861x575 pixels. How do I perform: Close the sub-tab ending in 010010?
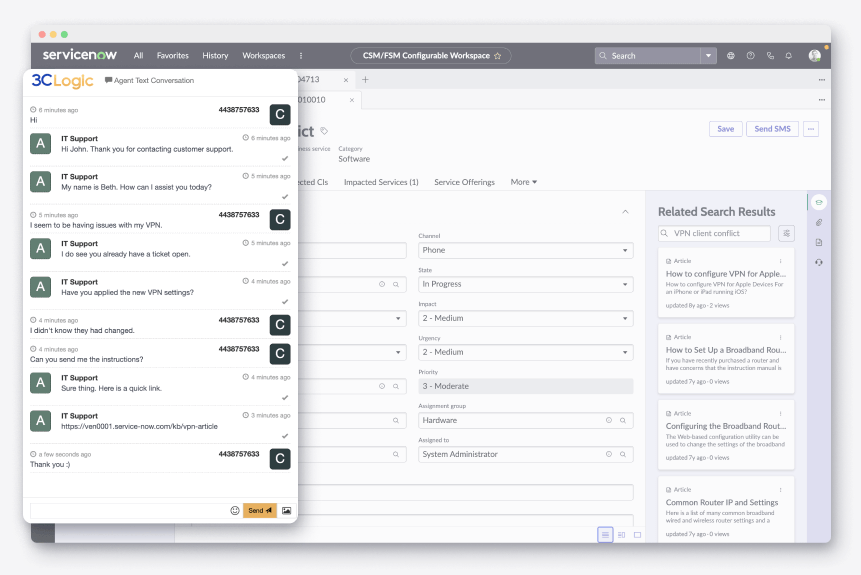click(352, 100)
